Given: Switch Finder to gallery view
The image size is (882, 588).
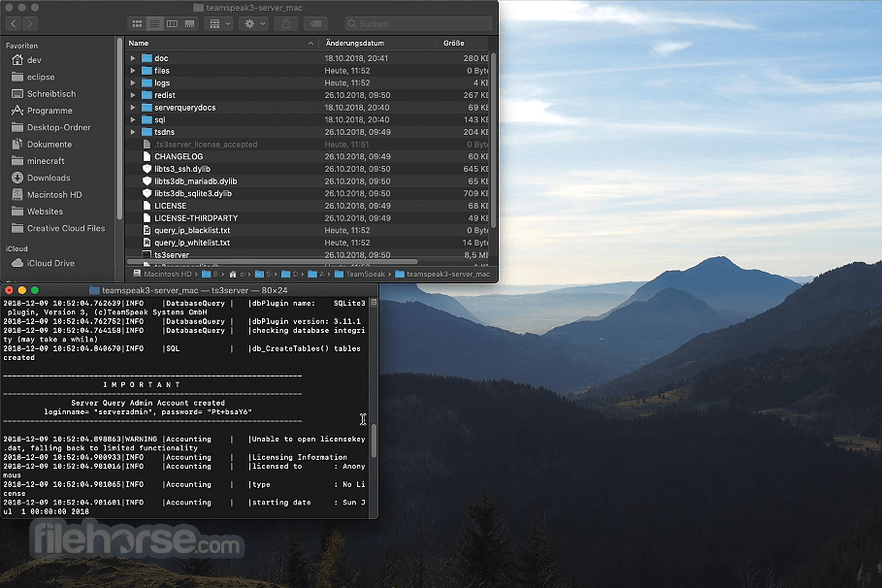Looking at the screenshot, I should click(x=189, y=23).
